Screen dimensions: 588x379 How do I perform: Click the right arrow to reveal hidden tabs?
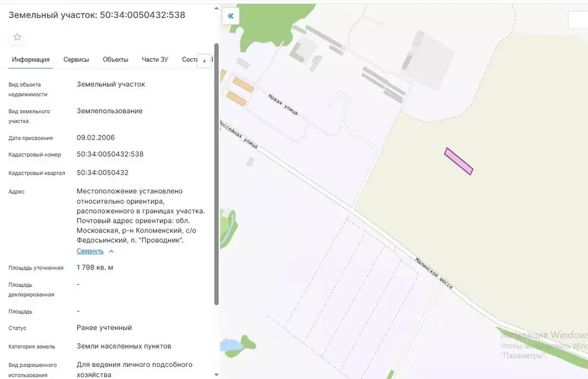204,60
